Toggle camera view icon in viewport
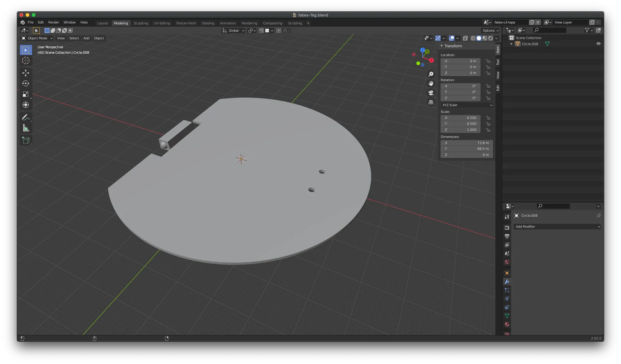 (x=431, y=93)
